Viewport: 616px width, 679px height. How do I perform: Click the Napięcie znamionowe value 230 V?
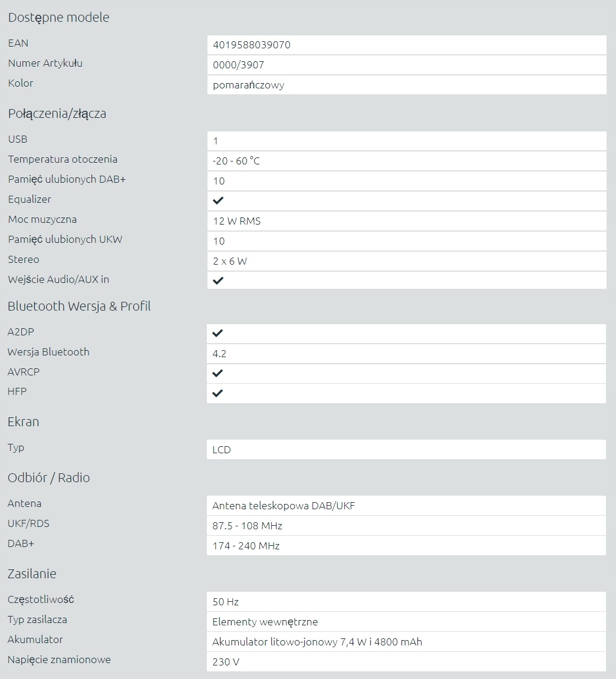pyautogui.click(x=226, y=662)
